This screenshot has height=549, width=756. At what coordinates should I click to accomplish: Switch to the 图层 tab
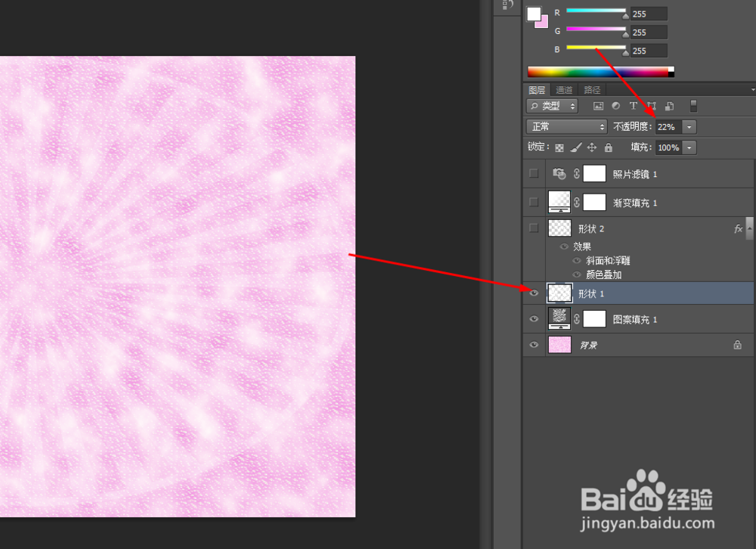(537, 90)
